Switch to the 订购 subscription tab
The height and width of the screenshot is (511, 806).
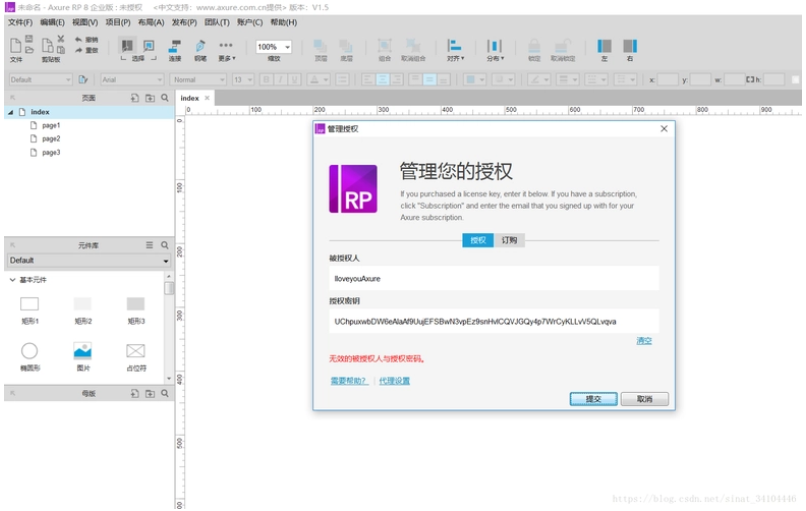[x=509, y=240]
